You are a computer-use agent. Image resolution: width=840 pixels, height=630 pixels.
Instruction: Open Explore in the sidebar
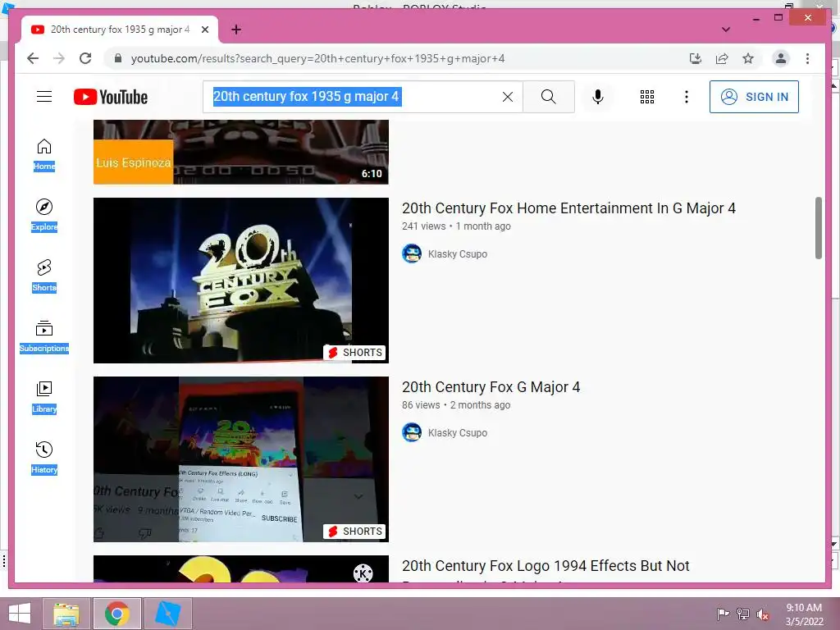point(44,215)
